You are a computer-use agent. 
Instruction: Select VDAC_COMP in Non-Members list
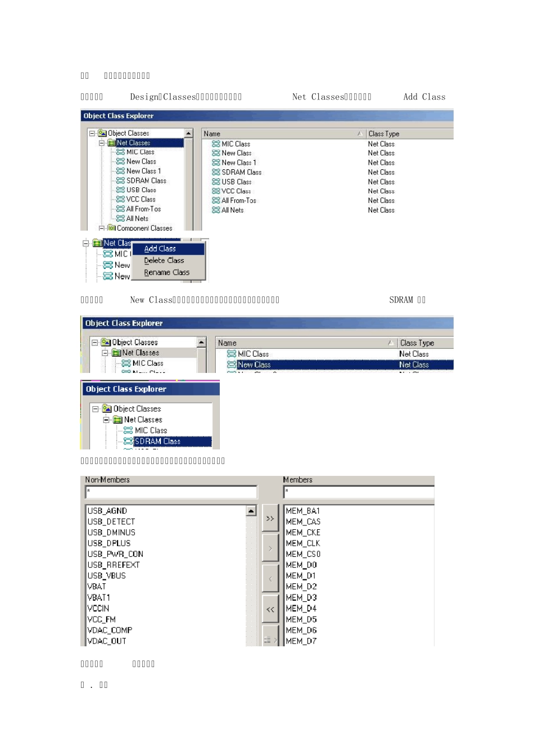[110, 630]
